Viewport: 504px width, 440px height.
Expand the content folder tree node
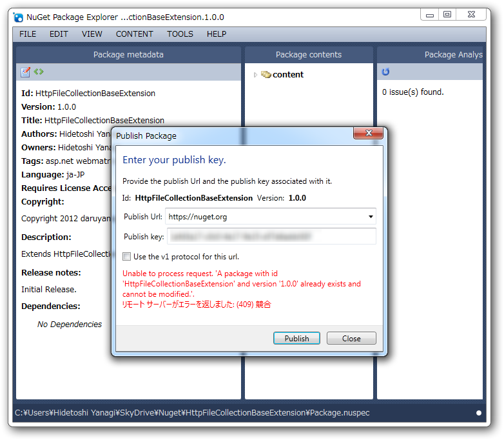click(255, 75)
